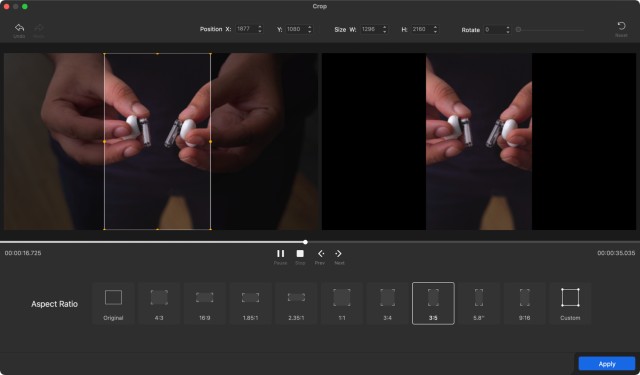Select the 16:9 aspect ratio

[x=204, y=303]
